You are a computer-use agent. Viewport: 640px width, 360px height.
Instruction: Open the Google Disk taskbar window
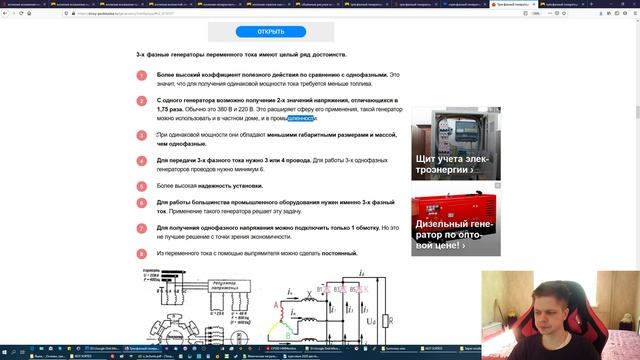pyautogui.click(x=103, y=349)
